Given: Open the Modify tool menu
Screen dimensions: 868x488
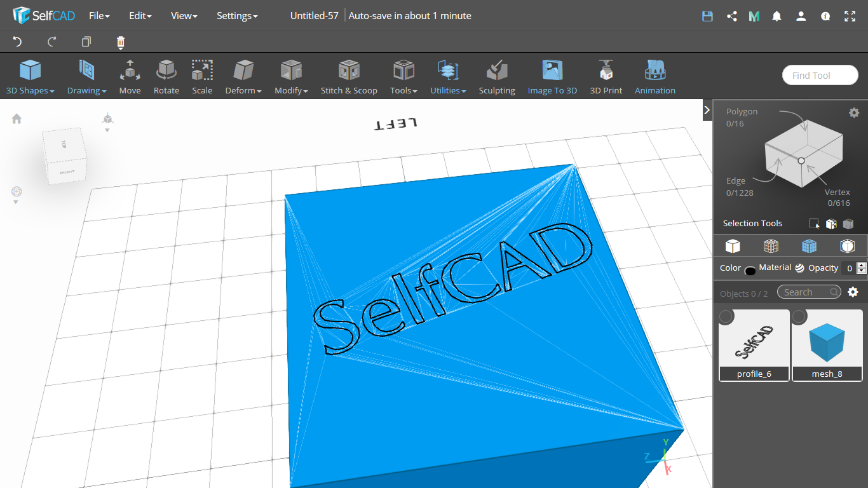Looking at the screenshot, I should (x=291, y=78).
